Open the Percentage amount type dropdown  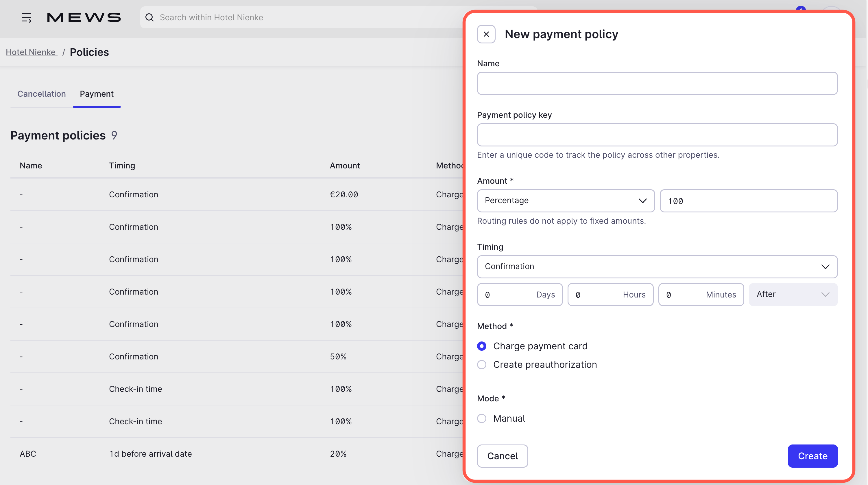click(565, 200)
